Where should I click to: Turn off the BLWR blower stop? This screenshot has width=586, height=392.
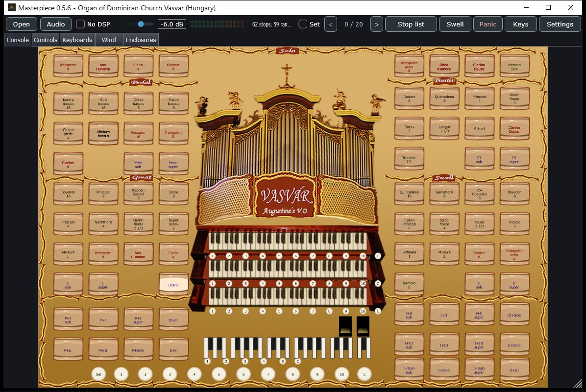click(173, 284)
